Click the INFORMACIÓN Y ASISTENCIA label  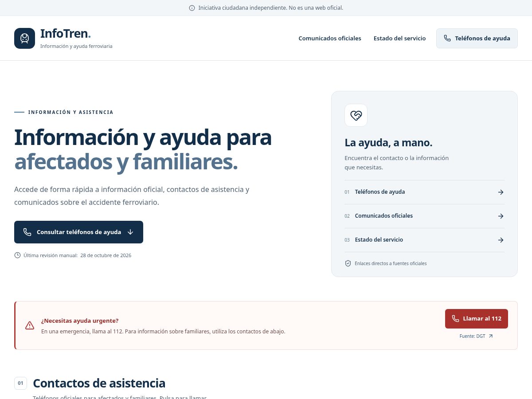click(71, 112)
